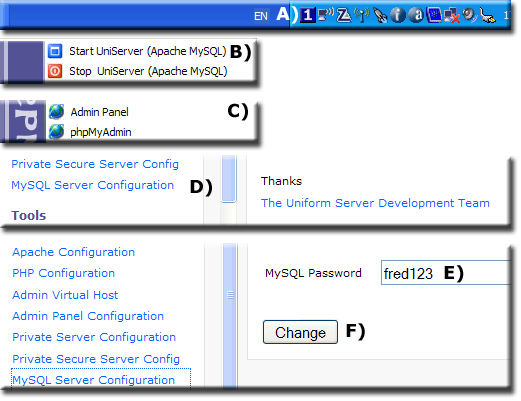Click the rocket tray icon
The height and width of the screenshot is (401, 521).
(380, 15)
